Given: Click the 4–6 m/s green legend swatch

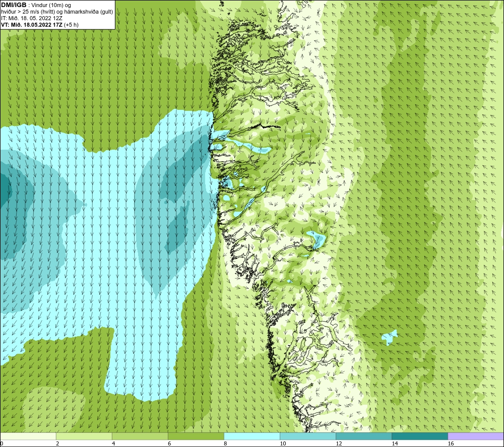Looking at the screenshot, I should 140,436.
